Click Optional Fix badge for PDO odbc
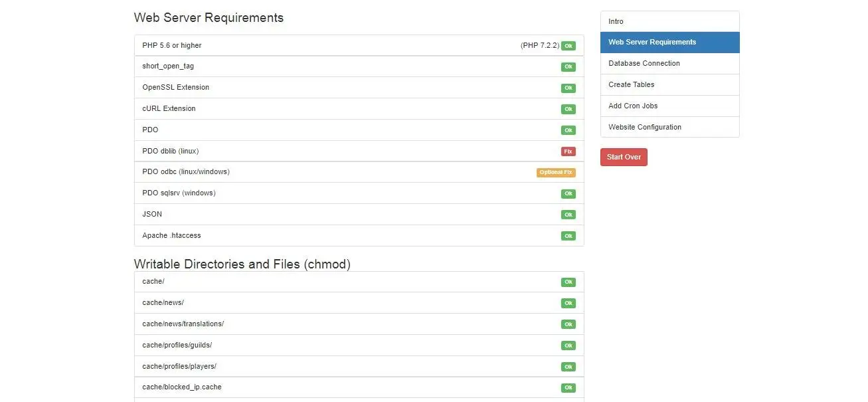The image size is (868, 402). coord(556,173)
